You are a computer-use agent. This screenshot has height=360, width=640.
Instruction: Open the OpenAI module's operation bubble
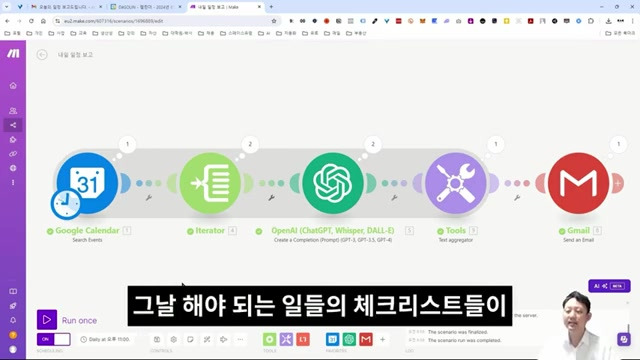click(373, 144)
